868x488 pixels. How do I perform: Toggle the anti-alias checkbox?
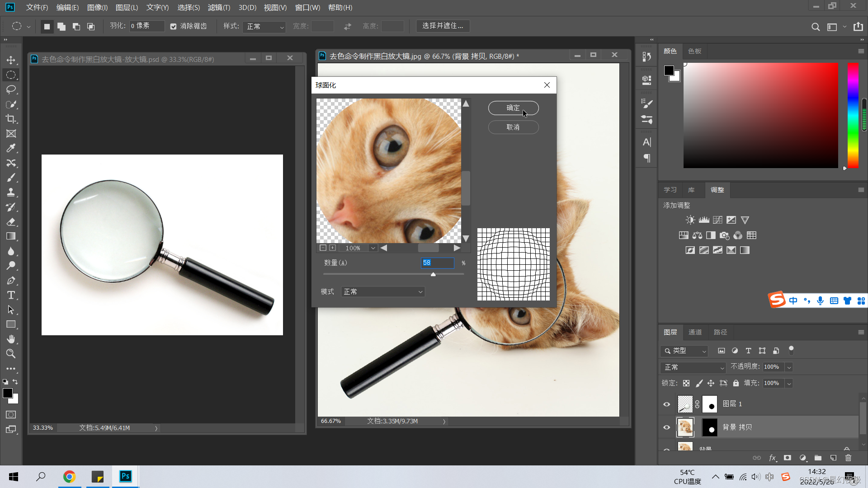(x=173, y=26)
